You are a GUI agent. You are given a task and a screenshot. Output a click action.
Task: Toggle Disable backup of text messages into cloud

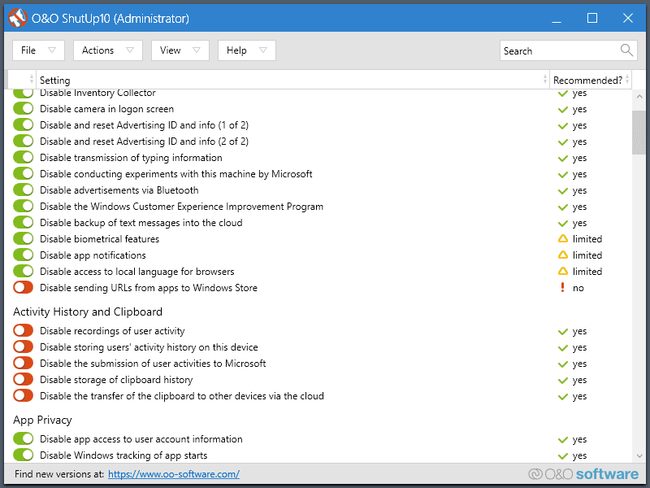(x=23, y=222)
